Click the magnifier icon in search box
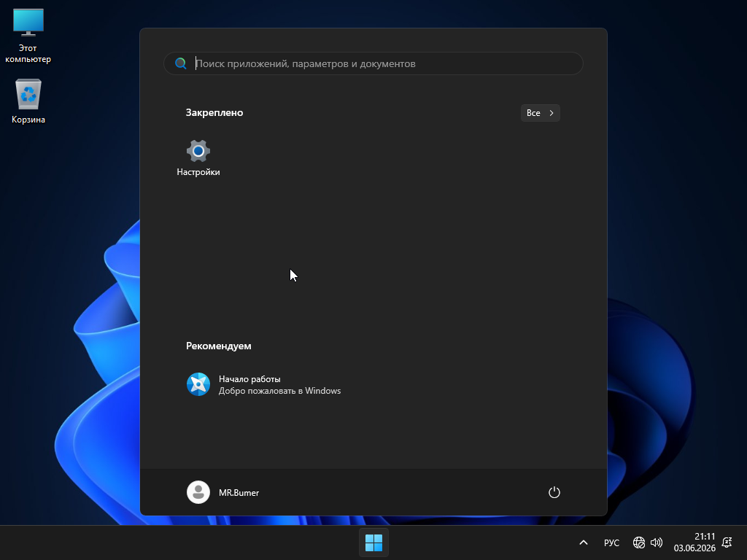The width and height of the screenshot is (747, 560). point(181,63)
